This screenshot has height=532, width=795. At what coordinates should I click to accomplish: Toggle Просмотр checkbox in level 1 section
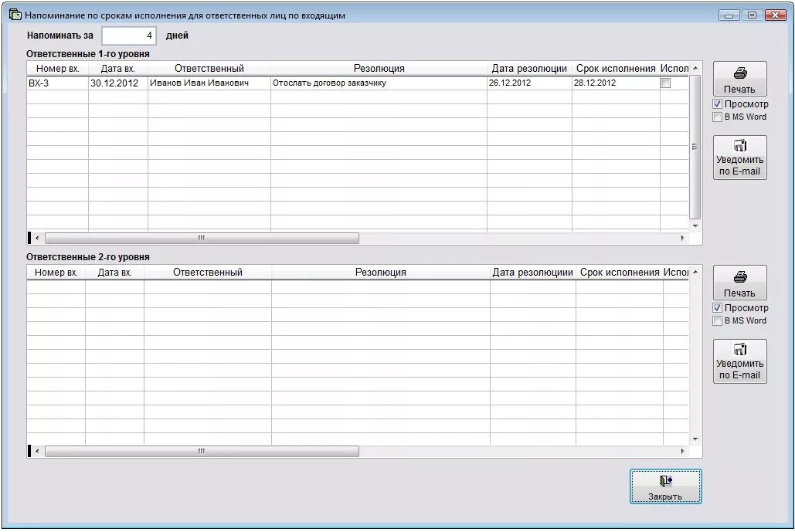pyautogui.click(x=717, y=104)
